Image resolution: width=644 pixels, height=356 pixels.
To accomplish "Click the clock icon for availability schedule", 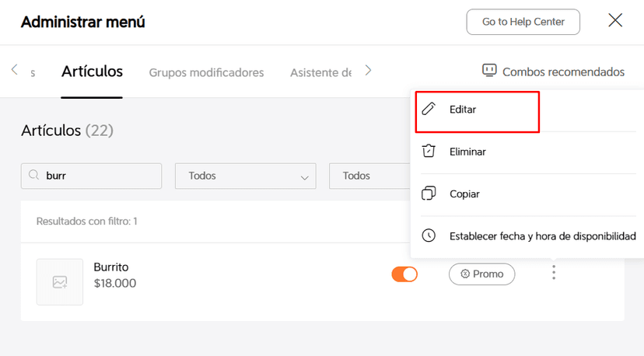I will point(429,236).
